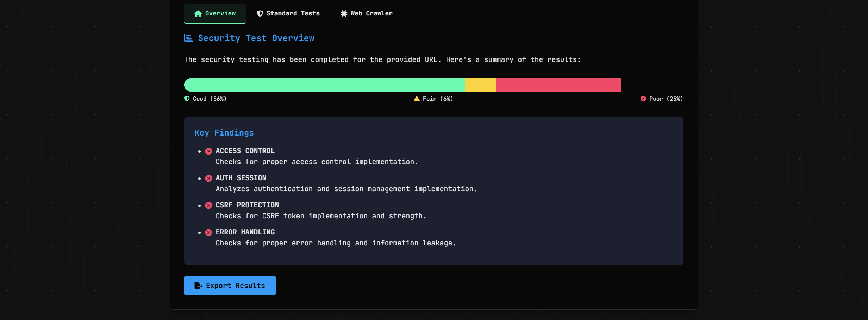Click the shield icon beside Standard Tests
868x320 pixels.
[x=260, y=13]
